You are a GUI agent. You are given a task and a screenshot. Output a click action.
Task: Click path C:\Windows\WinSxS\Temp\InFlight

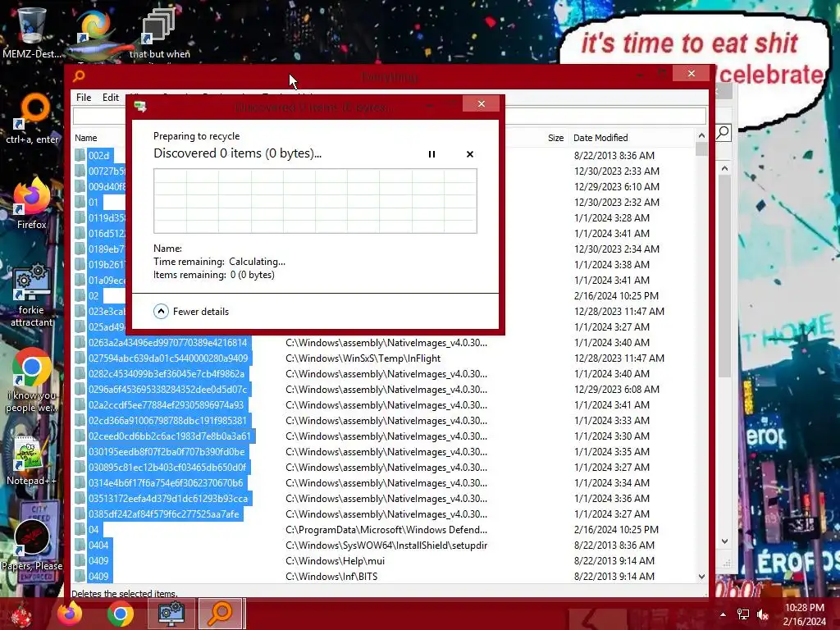tap(363, 358)
